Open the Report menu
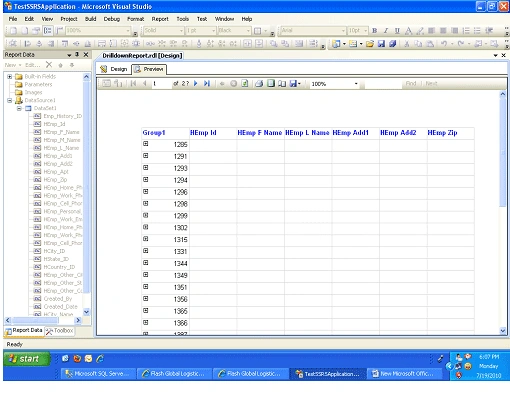510x393 pixels. (160, 19)
